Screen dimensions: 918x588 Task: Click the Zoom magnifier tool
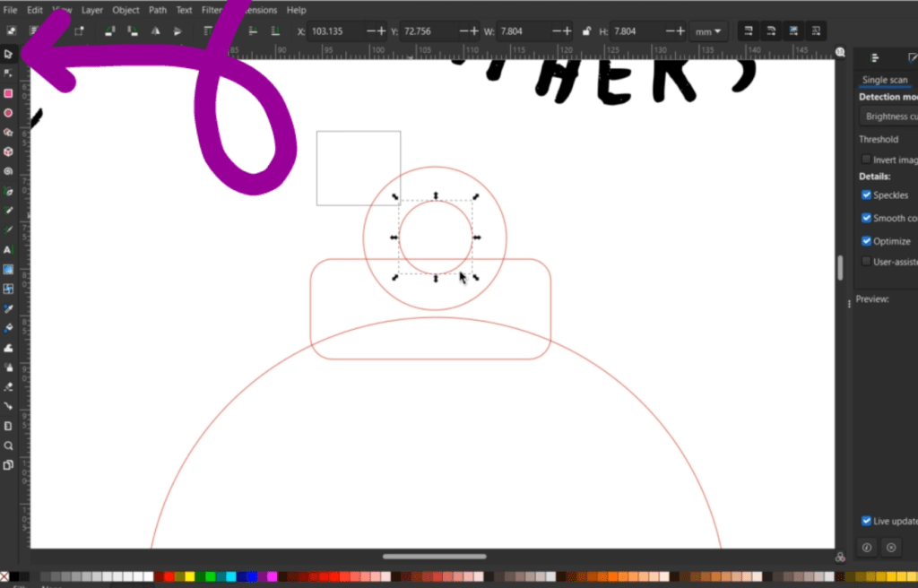pyautogui.click(x=8, y=445)
